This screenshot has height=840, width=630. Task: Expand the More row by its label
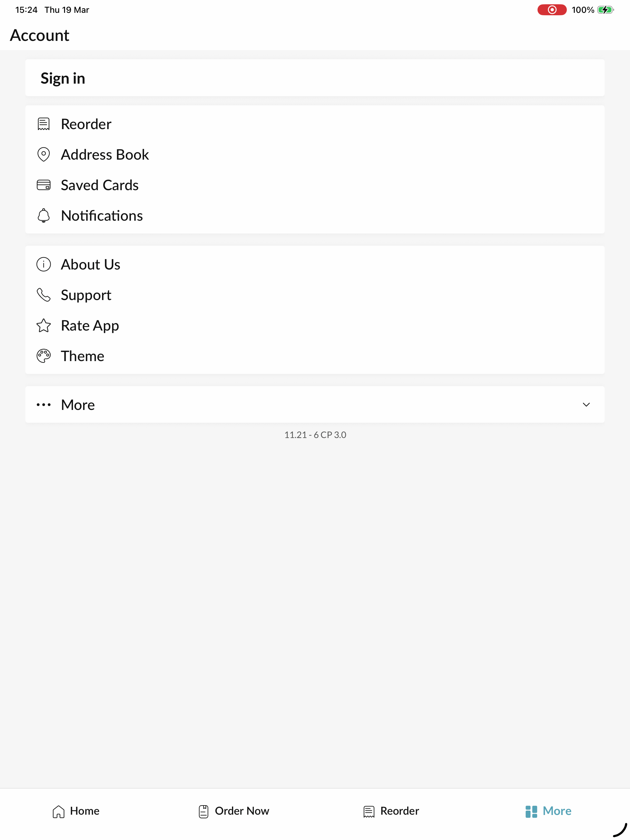pos(78,405)
